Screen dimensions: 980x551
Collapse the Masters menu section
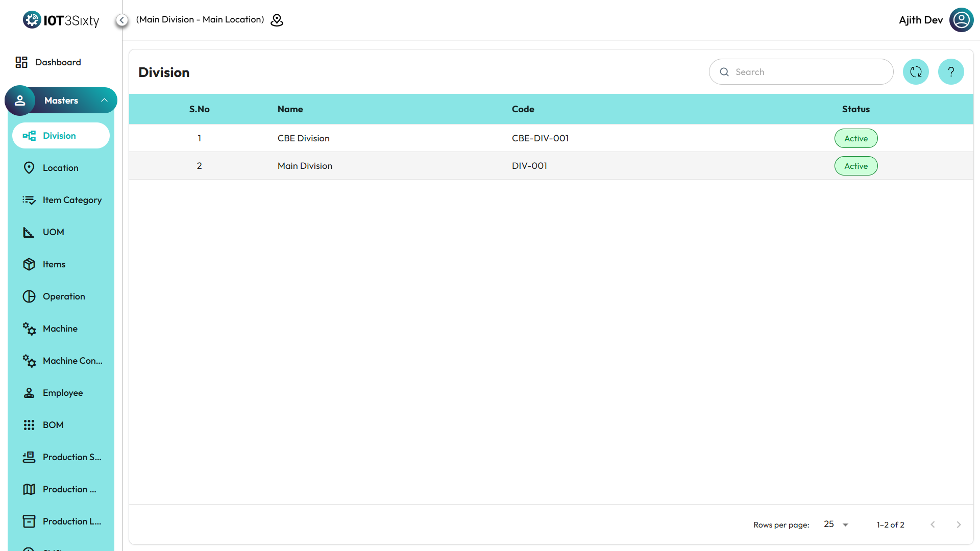104,101
